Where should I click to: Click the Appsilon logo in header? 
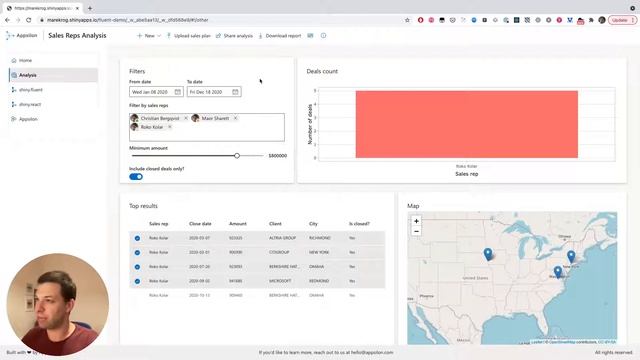point(22,36)
